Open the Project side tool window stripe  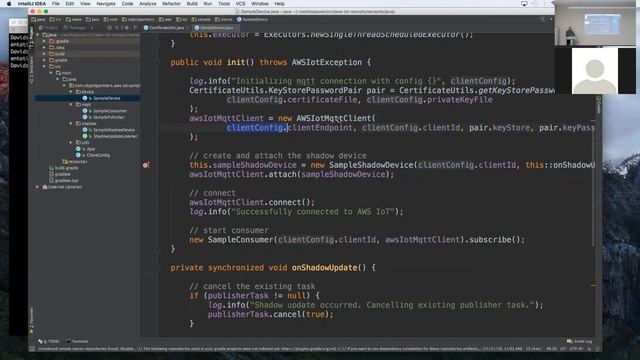pos(31,38)
